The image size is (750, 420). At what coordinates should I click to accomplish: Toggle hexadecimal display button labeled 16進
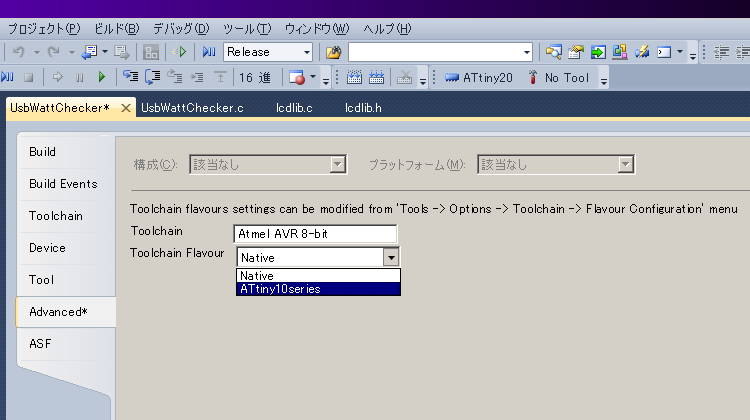click(255, 77)
